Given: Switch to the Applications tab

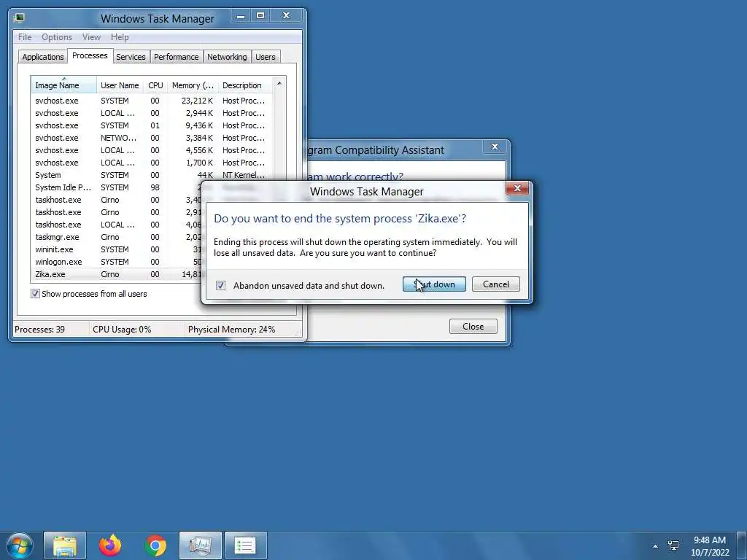Looking at the screenshot, I should coord(43,57).
